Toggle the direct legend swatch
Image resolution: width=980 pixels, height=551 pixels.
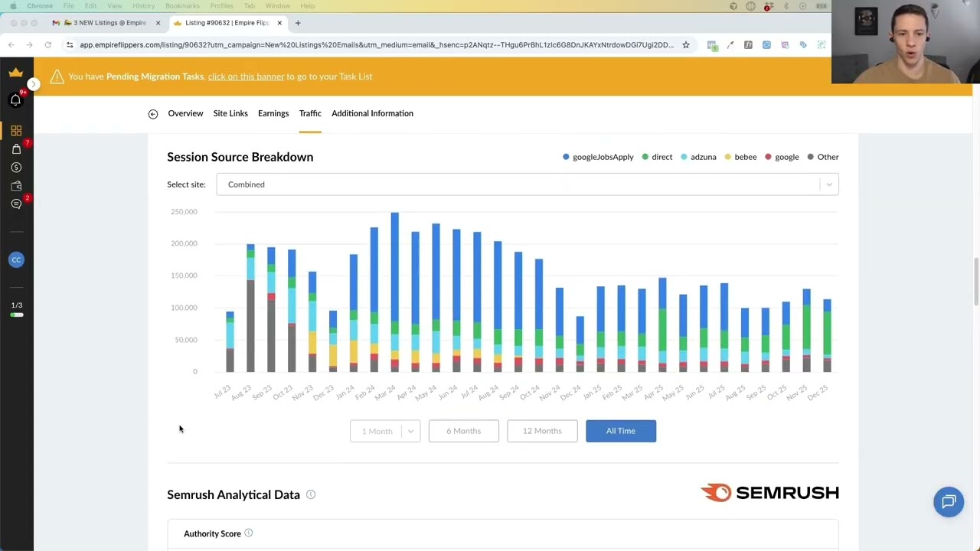645,157
